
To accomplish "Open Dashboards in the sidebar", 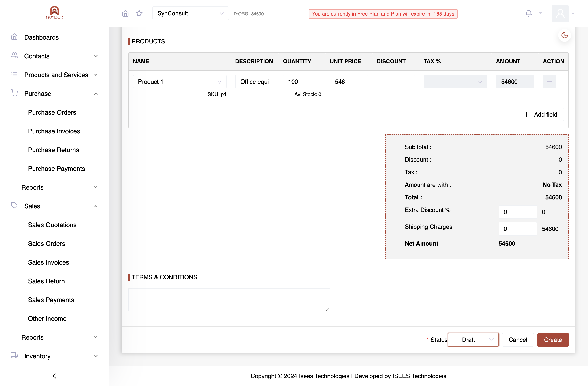I will tap(42, 37).
